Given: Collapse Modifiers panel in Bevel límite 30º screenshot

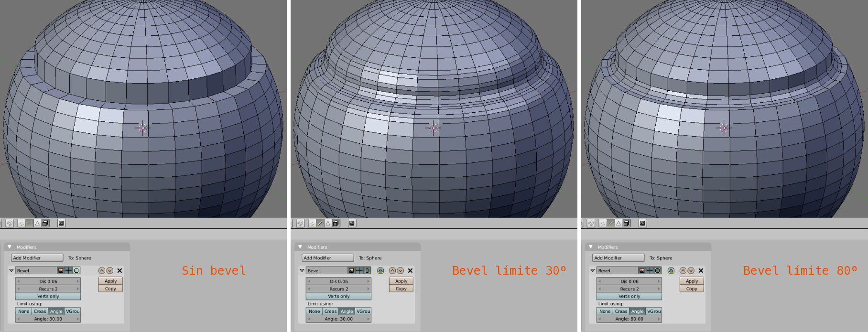Looking at the screenshot, I should [x=300, y=247].
